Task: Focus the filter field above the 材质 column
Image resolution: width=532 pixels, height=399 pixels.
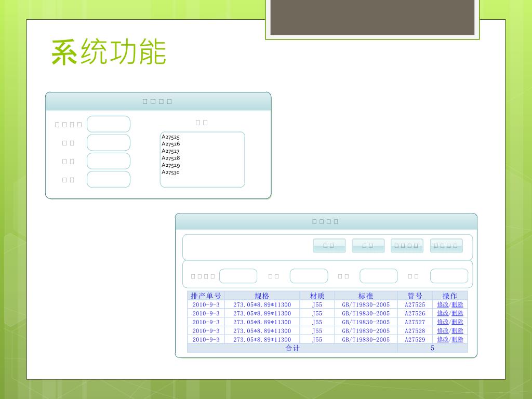Action: [x=309, y=276]
